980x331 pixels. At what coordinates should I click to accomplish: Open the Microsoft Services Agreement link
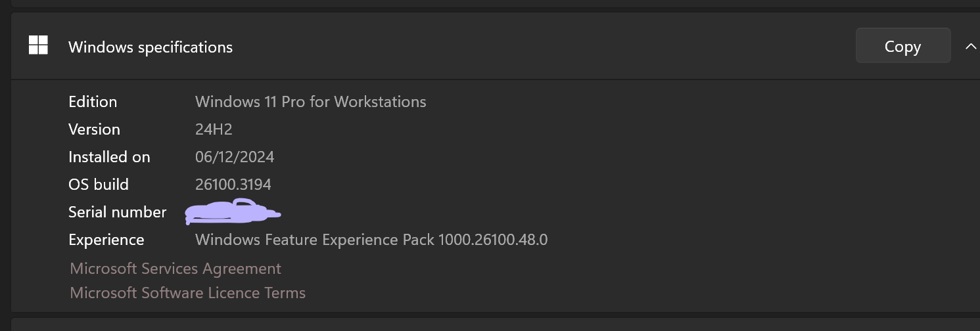coord(175,269)
